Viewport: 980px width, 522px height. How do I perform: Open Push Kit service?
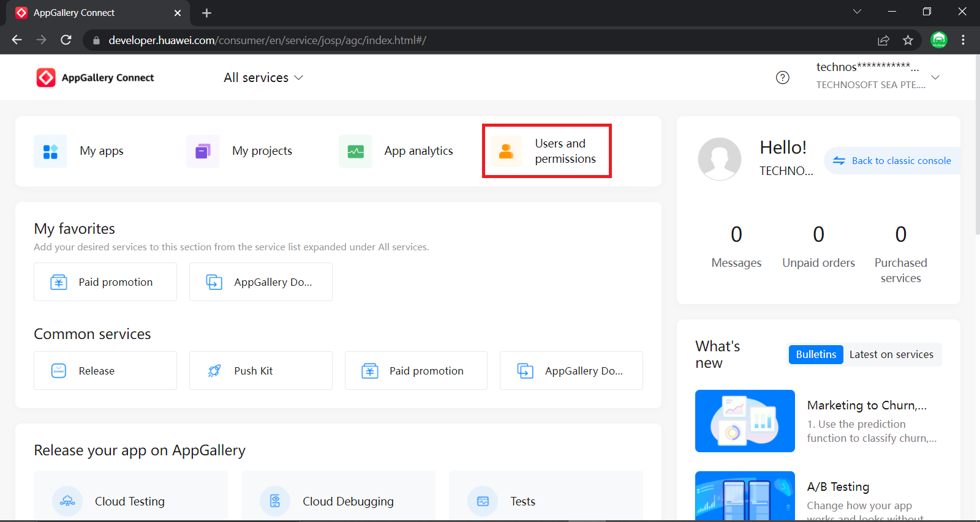[261, 371]
